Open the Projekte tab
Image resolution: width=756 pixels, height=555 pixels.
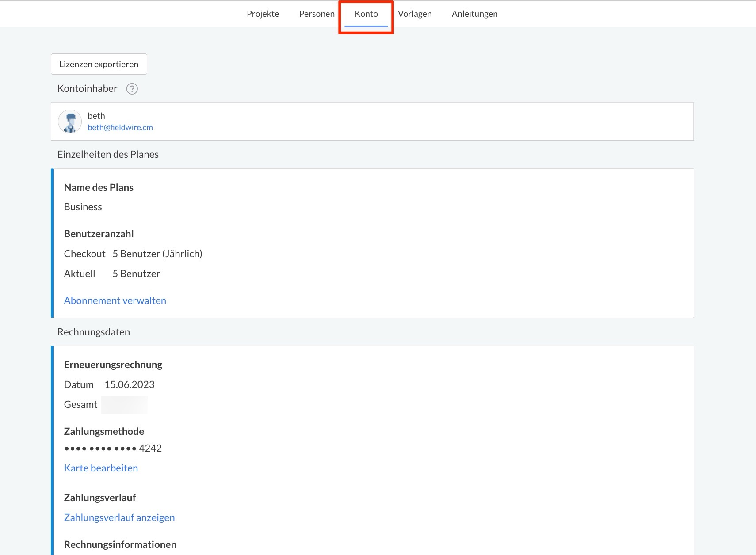263,14
